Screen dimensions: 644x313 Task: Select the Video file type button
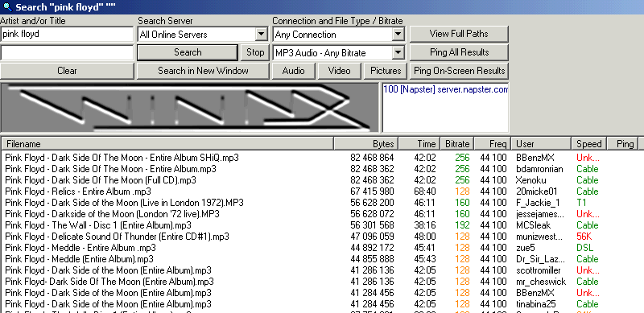(x=339, y=71)
